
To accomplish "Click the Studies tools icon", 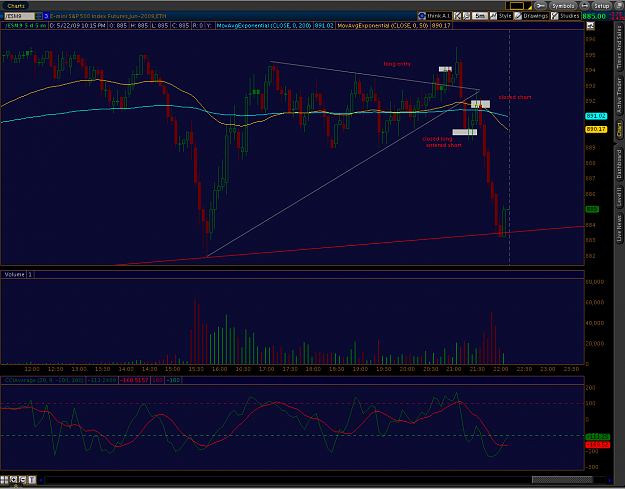I will pos(554,16).
